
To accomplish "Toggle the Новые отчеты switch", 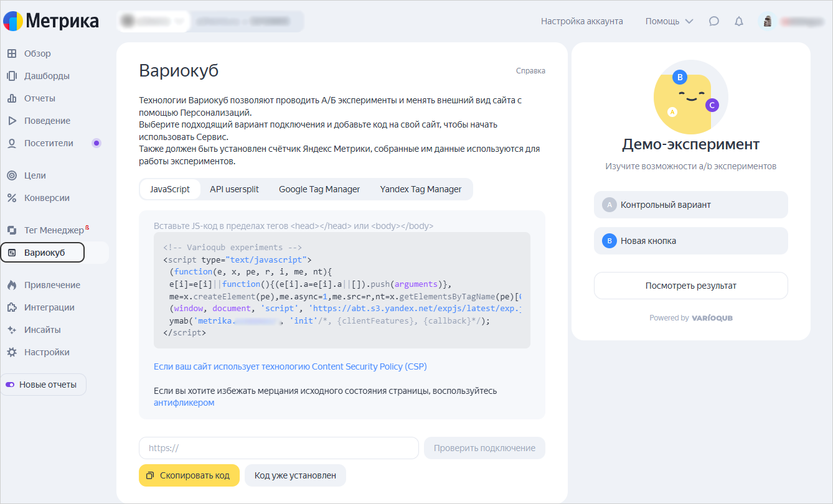I will pyautogui.click(x=10, y=385).
